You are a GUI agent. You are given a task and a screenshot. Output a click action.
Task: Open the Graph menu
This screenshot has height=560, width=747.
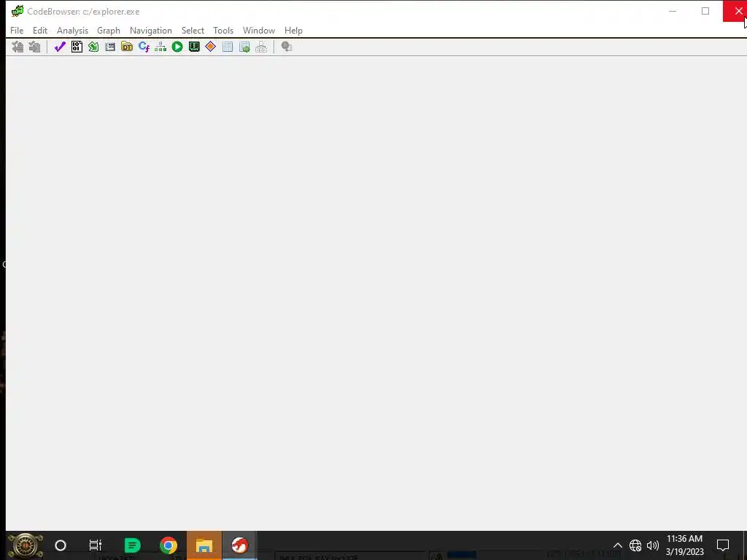coord(109,31)
